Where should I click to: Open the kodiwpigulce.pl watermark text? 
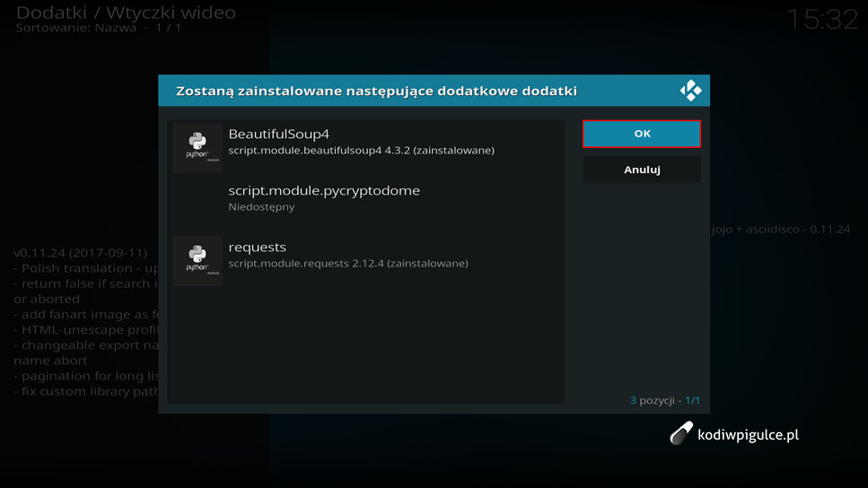point(748,435)
